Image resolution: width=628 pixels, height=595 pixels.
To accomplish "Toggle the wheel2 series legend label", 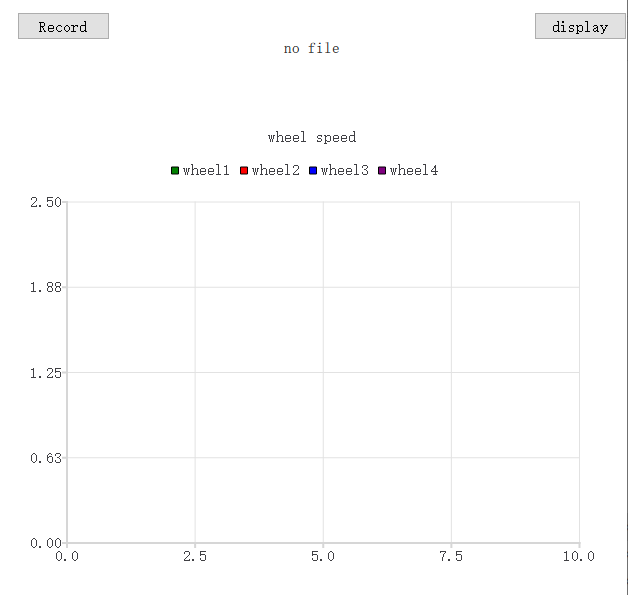I will click(275, 171).
